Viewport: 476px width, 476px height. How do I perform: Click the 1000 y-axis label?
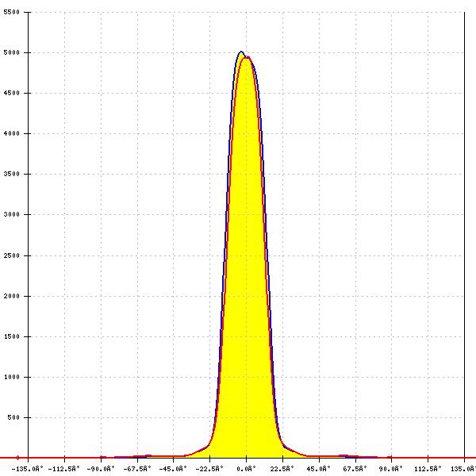click(x=12, y=377)
